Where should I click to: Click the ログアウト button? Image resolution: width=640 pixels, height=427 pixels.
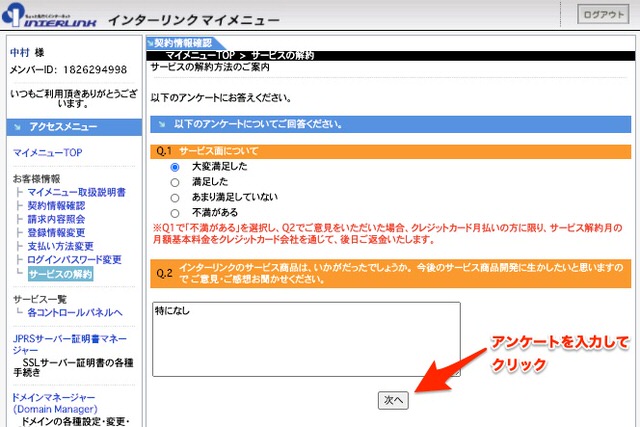click(603, 15)
